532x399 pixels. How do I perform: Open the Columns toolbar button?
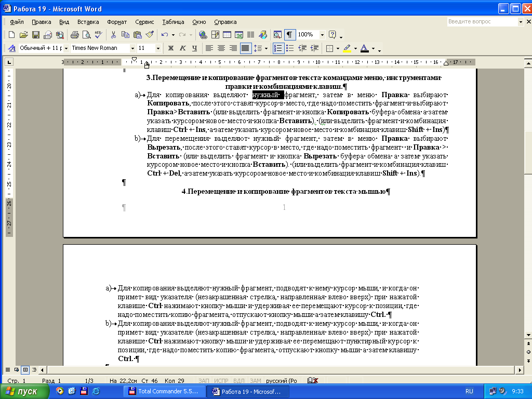[251, 35]
